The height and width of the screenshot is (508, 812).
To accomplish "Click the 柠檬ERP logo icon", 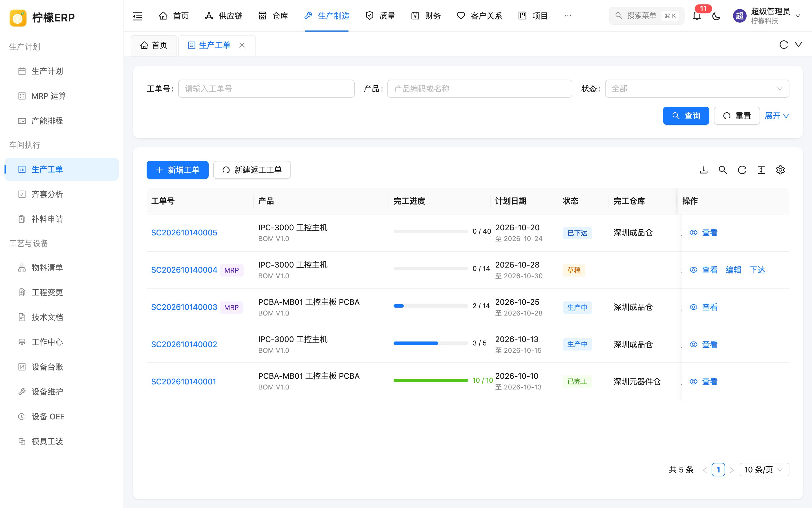I will click(18, 17).
